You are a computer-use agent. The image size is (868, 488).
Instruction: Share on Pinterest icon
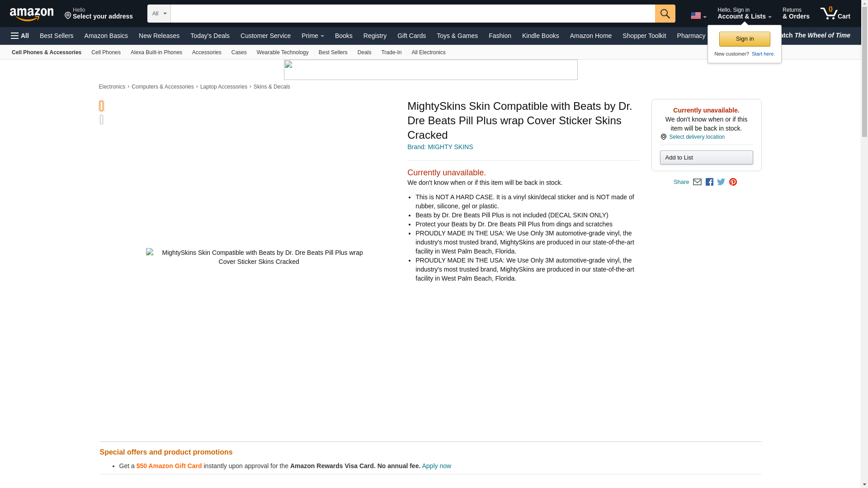click(x=733, y=182)
